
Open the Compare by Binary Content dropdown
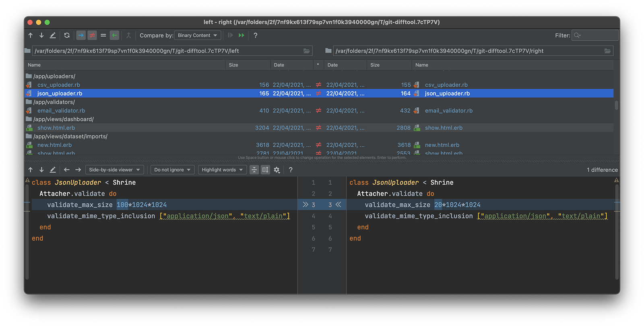click(198, 35)
